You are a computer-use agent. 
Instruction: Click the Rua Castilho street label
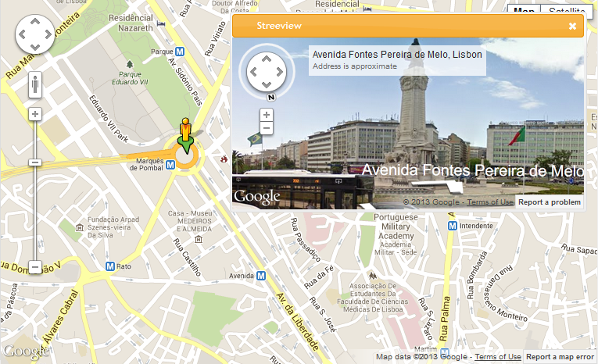coord(187,257)
